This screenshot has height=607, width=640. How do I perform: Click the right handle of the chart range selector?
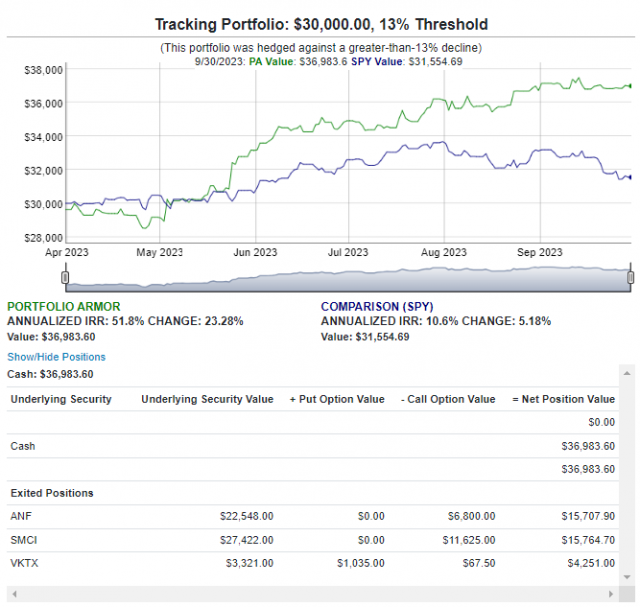pos(631,277)
